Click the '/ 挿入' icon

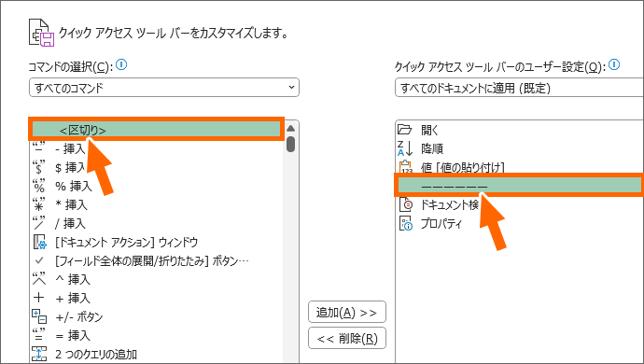click(39, 223)
